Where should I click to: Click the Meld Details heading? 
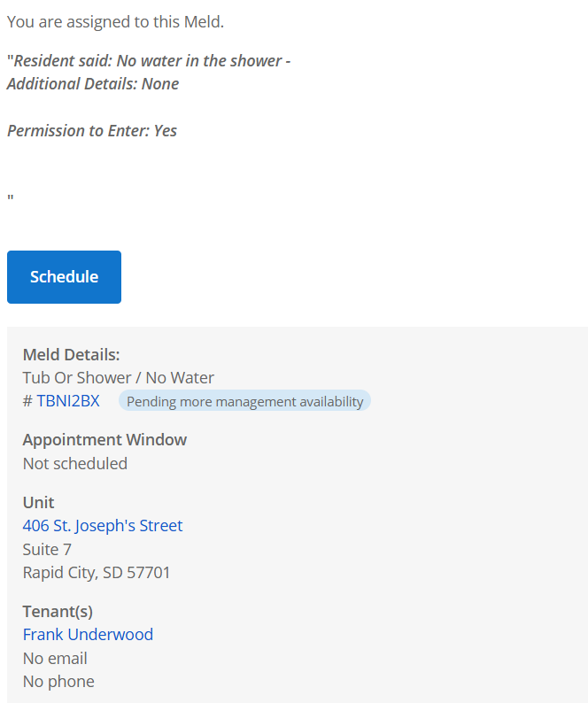tap(71, 355)
